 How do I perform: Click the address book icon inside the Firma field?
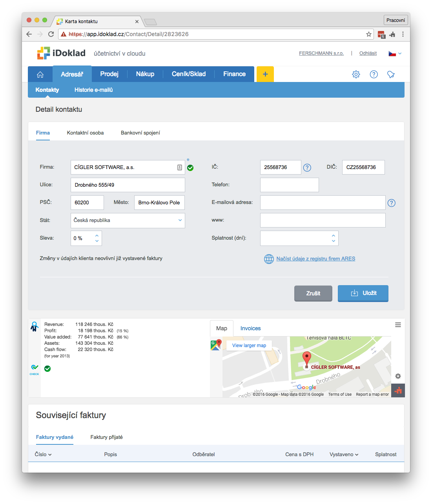pos(180,167)
